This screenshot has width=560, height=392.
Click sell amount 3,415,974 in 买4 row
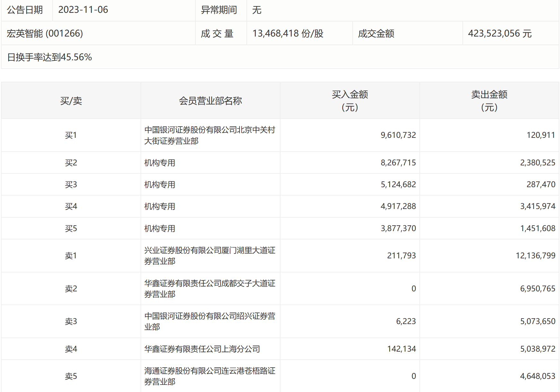(x=538, y=206)
